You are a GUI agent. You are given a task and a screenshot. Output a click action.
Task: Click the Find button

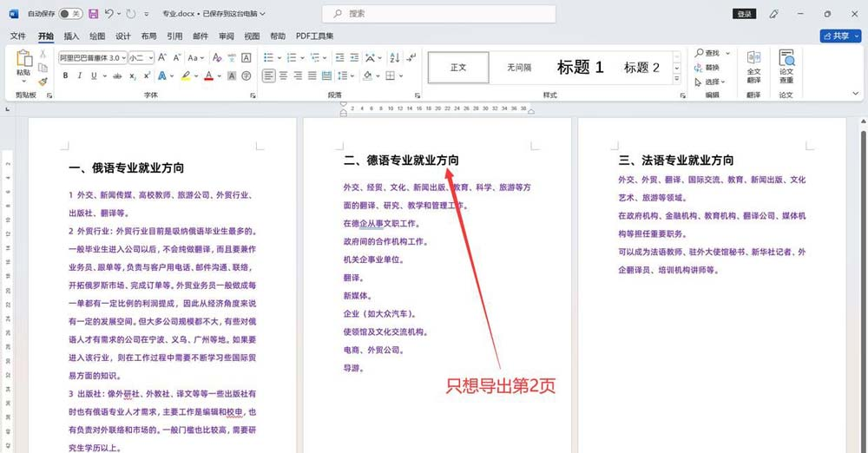click(707, 53)
